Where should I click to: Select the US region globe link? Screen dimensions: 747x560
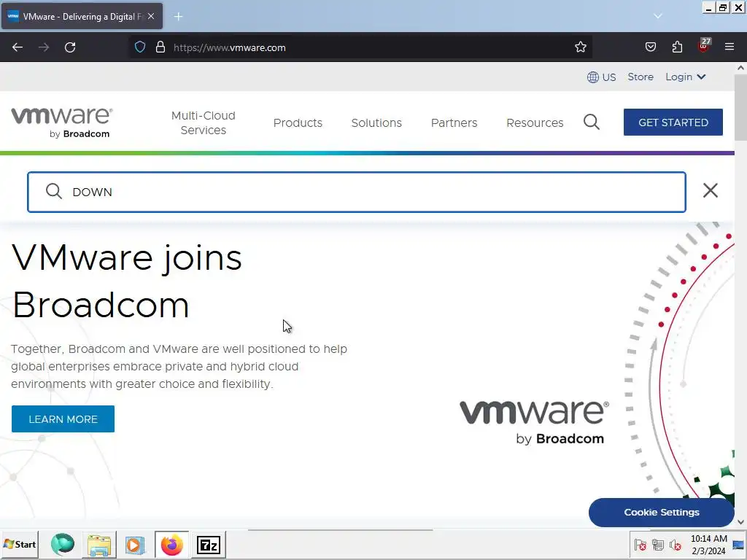pyautogui.click(x=601, y=77)
